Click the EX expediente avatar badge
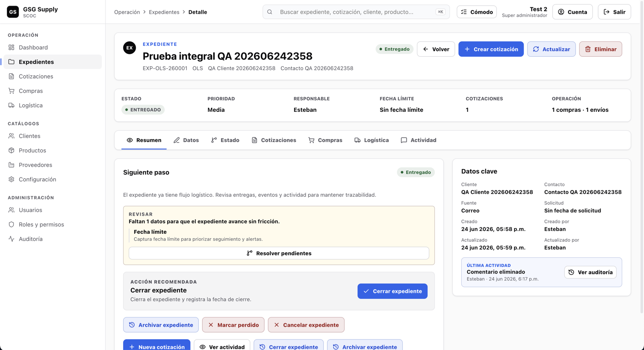This screenshot has width=644, height=350. (x=130, y=48)
